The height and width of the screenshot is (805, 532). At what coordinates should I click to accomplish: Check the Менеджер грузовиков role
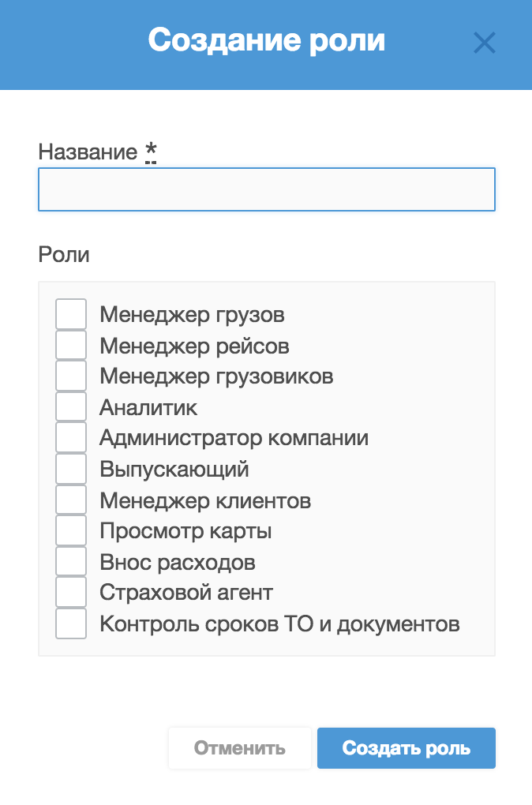tap(71, 376)
